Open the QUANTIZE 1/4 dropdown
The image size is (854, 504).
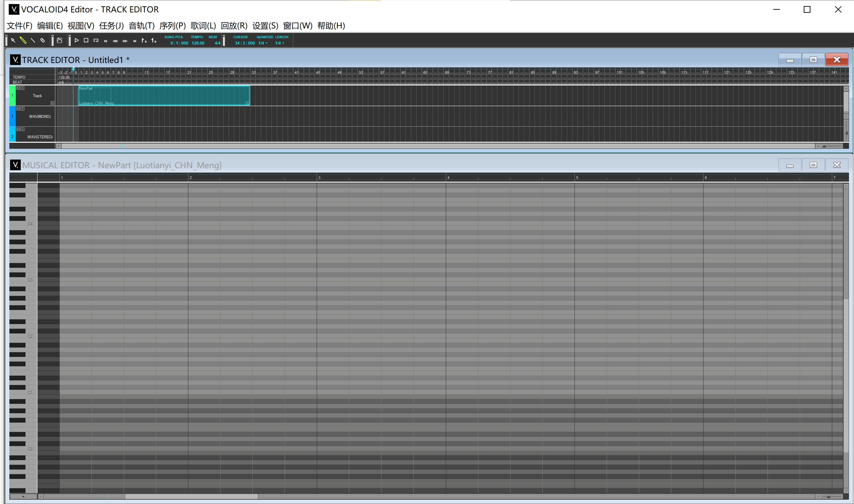tap(263, 43)
